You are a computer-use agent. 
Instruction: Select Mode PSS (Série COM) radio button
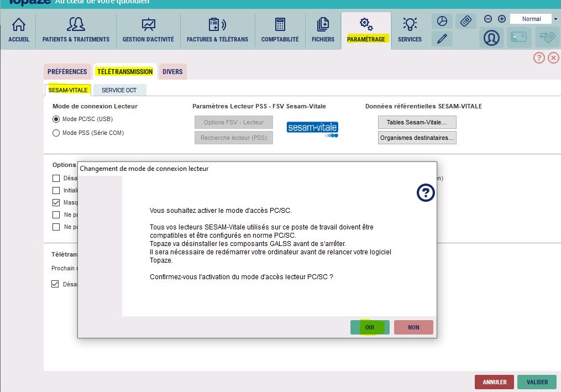coord(56,133)
